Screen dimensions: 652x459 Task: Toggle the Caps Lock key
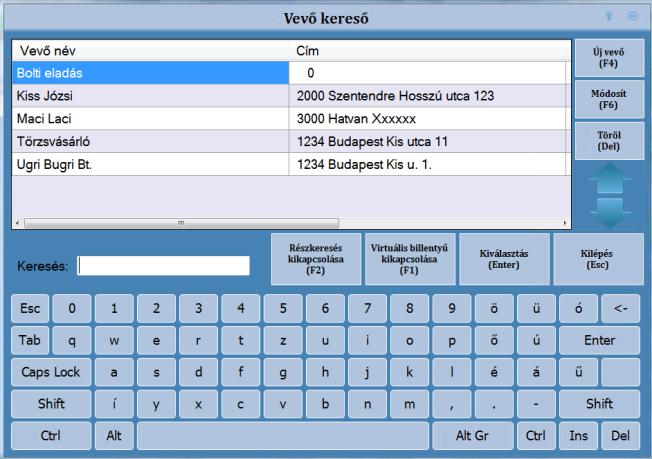coord(51,372)
